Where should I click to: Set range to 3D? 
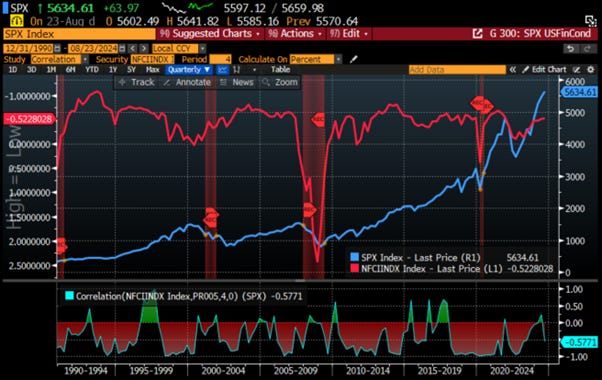(x=31, y=69)
